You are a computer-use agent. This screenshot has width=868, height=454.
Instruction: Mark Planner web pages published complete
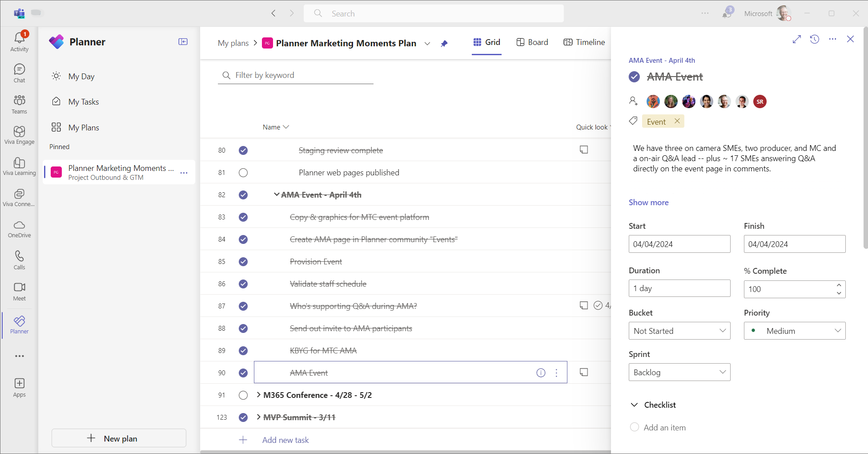243,173
